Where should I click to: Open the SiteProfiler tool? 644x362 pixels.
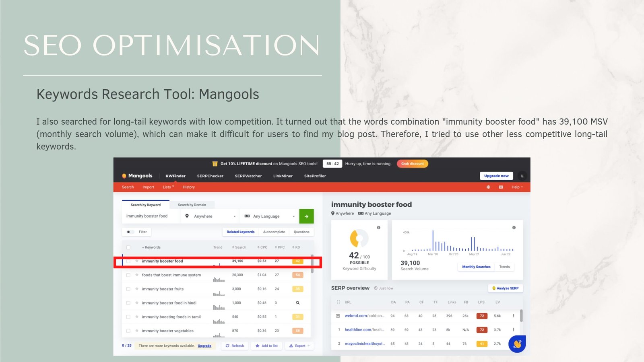[x=315, y=176]
